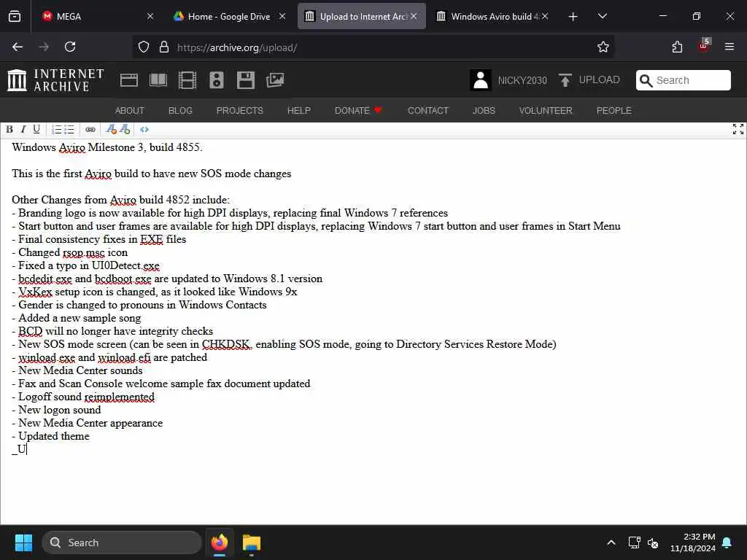The height and width of the screenshot is (560, 747).
Task: Open a new browser tab
Action: [573, 17]
